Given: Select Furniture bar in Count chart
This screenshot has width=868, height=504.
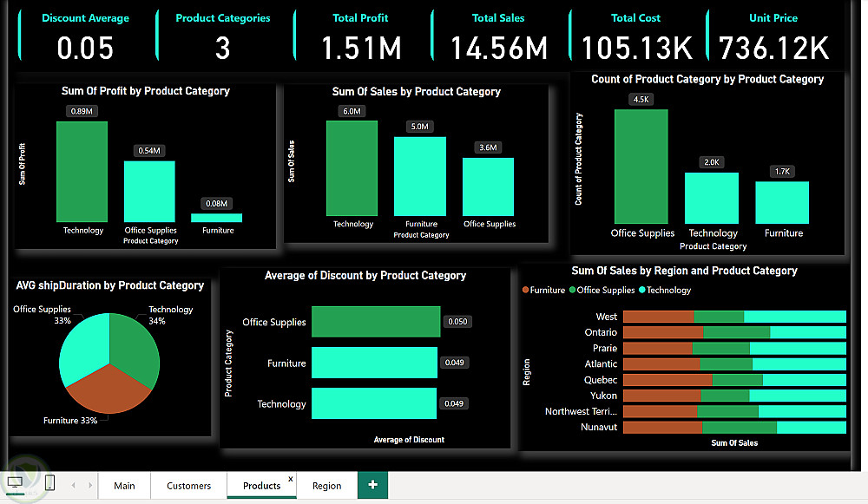Looking at the screenshot, I should tap(782, 202).
